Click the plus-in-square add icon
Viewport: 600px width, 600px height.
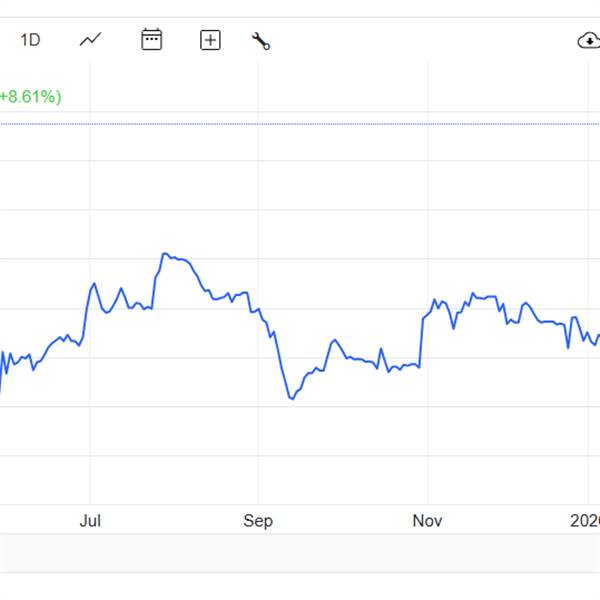(210, 41)
